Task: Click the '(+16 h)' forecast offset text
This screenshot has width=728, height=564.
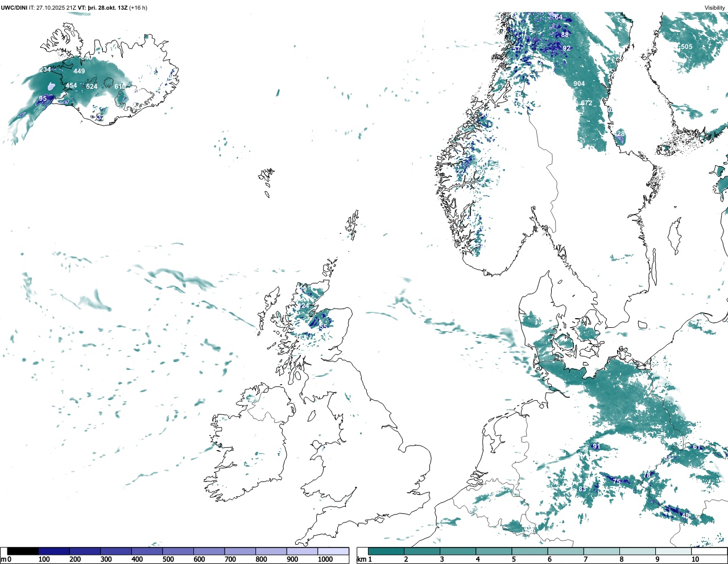Action: (138, 7)
